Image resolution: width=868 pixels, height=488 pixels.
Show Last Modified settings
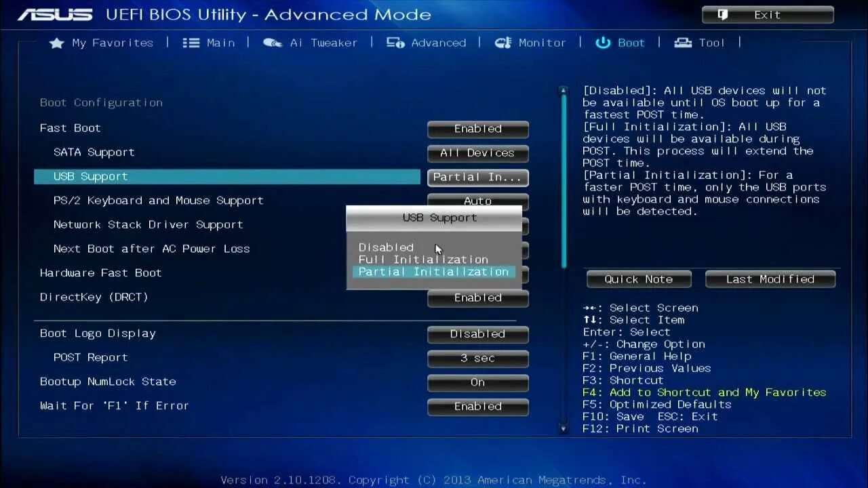tap(770, 279)
